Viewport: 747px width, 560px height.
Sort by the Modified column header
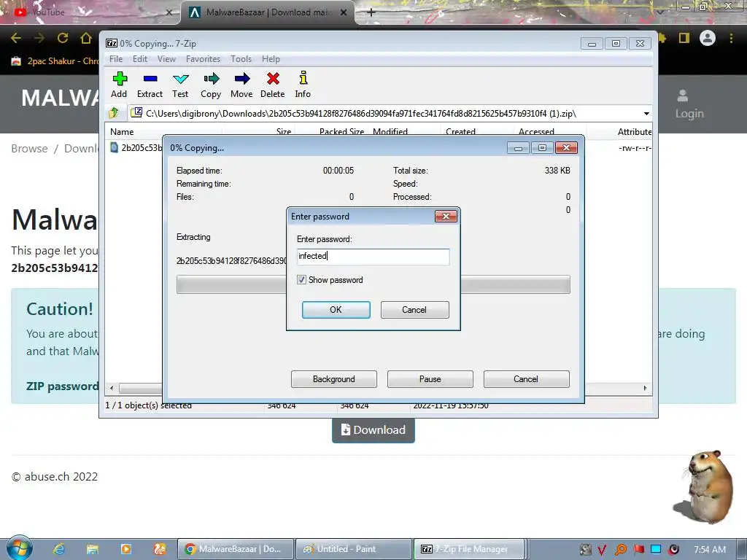(390, 132)
